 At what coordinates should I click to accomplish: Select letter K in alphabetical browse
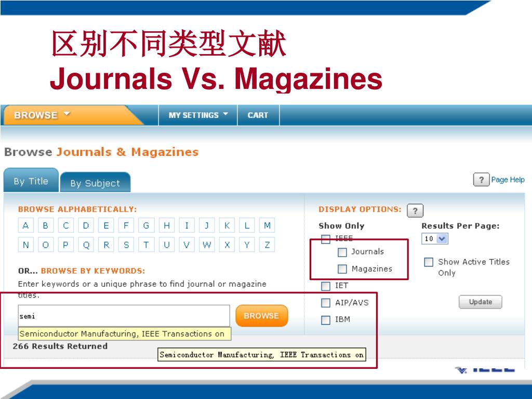pos(227,225)
